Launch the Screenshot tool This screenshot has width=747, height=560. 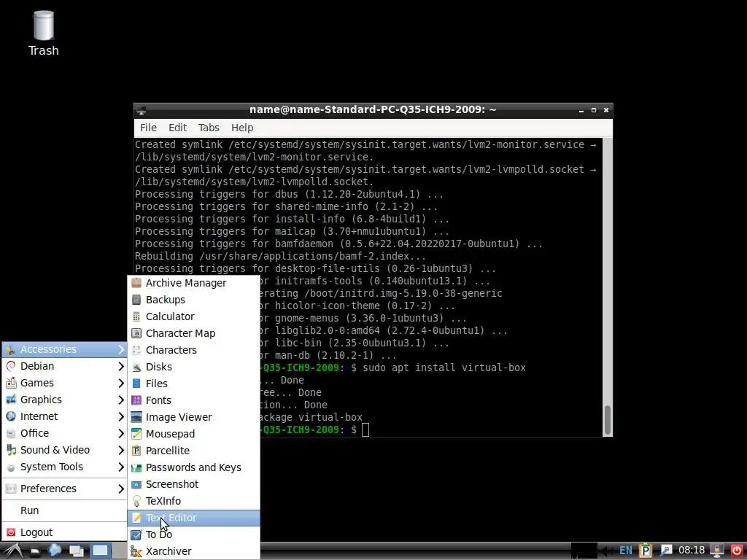[193, 484]
